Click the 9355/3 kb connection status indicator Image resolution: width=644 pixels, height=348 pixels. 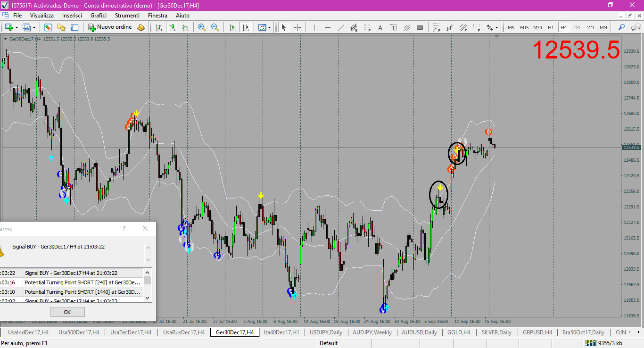click(x=604, y=343)
